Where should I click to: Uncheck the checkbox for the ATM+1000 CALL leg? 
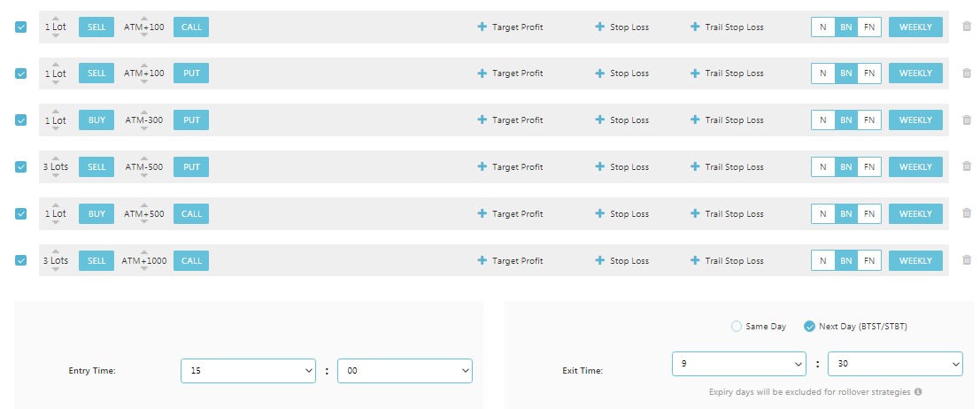[x=20, y=260]
